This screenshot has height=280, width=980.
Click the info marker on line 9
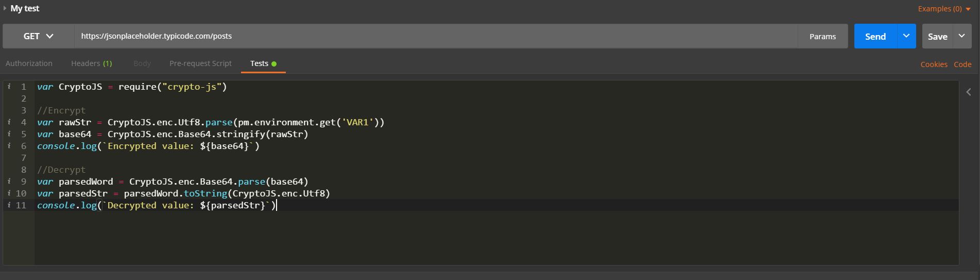point(9,182)
